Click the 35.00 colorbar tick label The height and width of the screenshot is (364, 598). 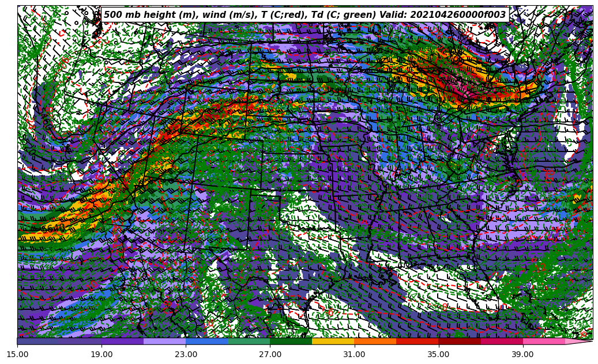click(438, 355)
